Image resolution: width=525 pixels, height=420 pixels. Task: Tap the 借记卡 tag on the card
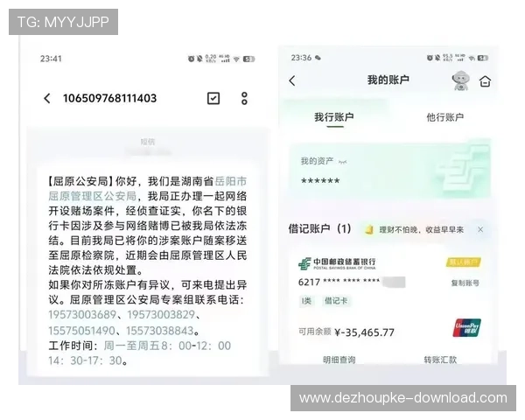point(336,301)
